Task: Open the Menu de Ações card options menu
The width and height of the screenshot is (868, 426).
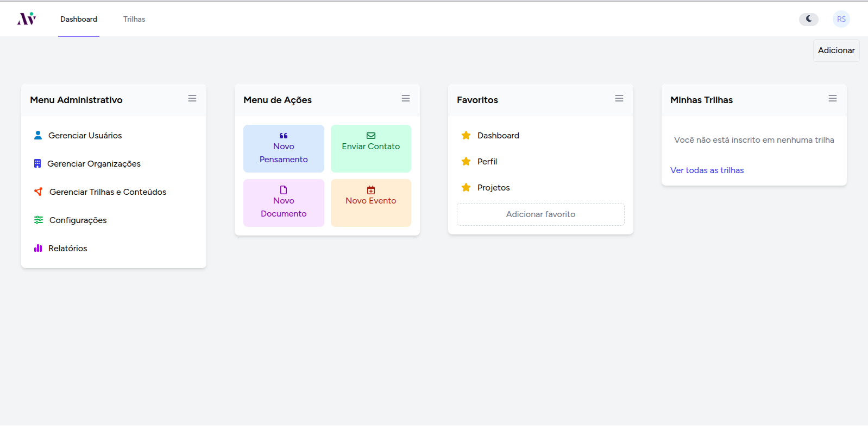Action: 406,98
